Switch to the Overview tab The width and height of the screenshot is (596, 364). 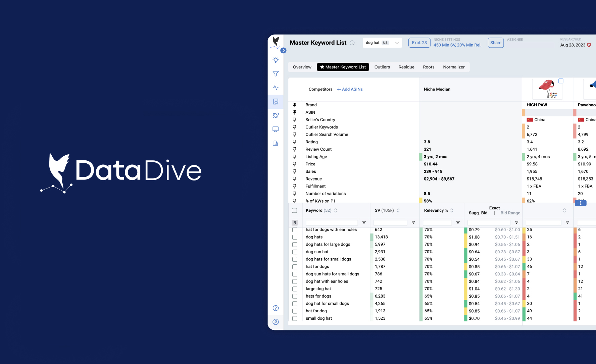(x=302, y=67)
